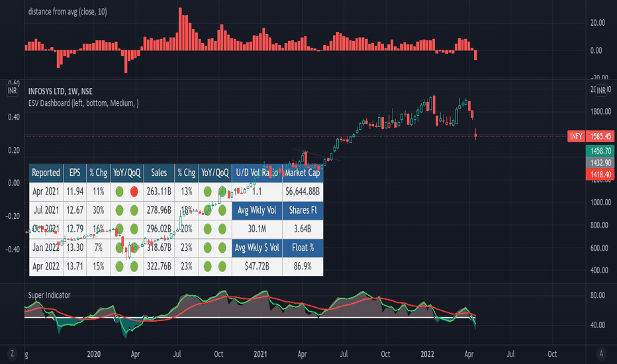This screenshot has height=364, width=617.
Task: Click the EPS value 13.30
Action: pyautogui.click(x=75, y=248)
